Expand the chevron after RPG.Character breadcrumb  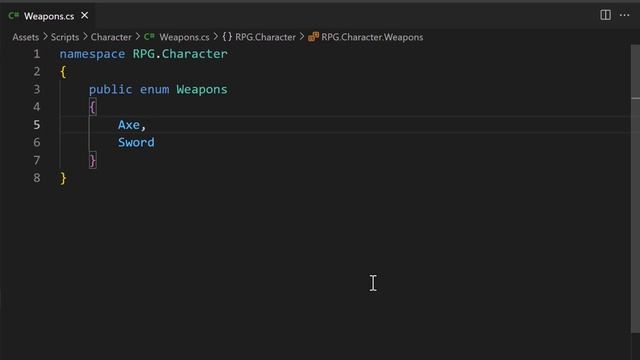coord(302,37)
